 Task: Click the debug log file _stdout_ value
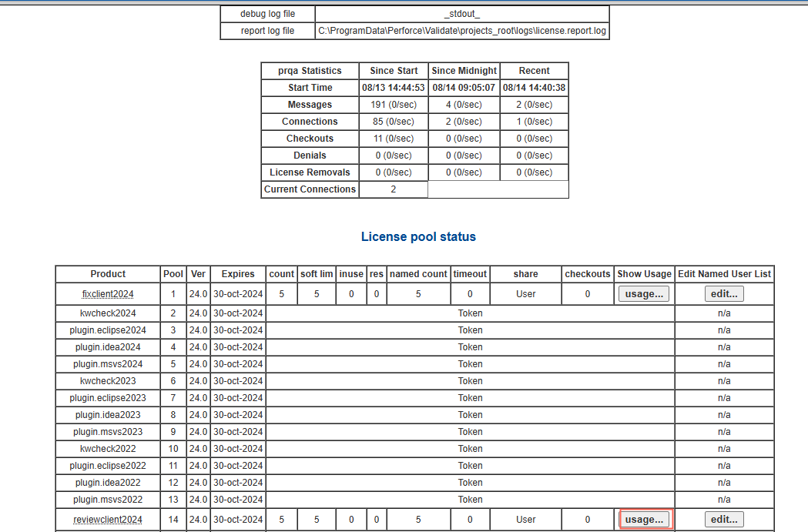click(462, 15)
